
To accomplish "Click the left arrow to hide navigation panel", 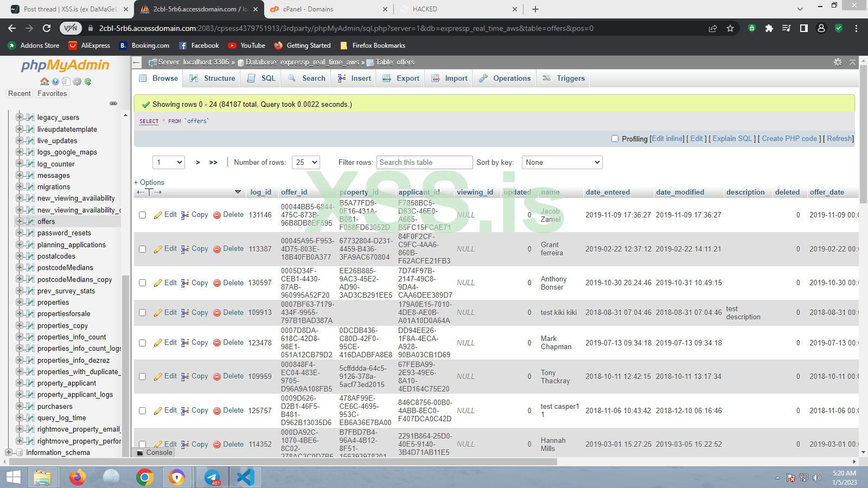I will click(x=137, y=62).
